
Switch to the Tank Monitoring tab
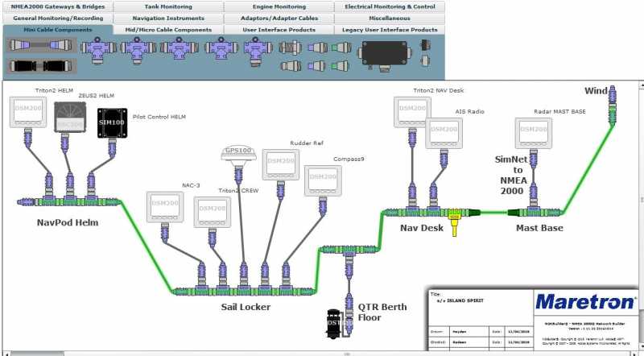(x=167, y=6)
